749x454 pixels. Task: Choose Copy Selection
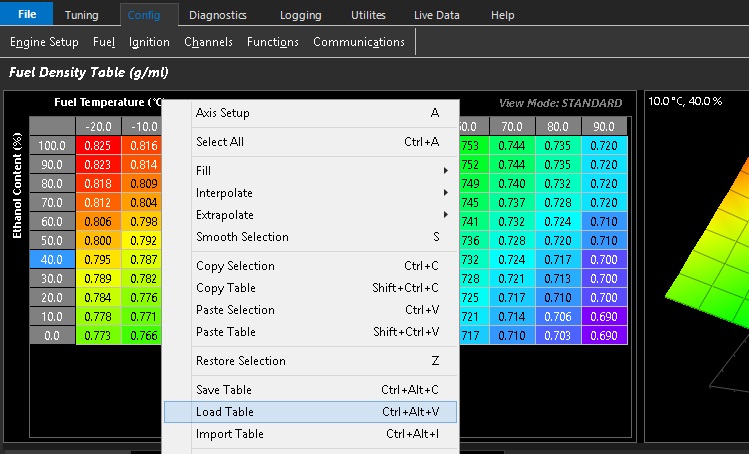(x=310, y=266)
